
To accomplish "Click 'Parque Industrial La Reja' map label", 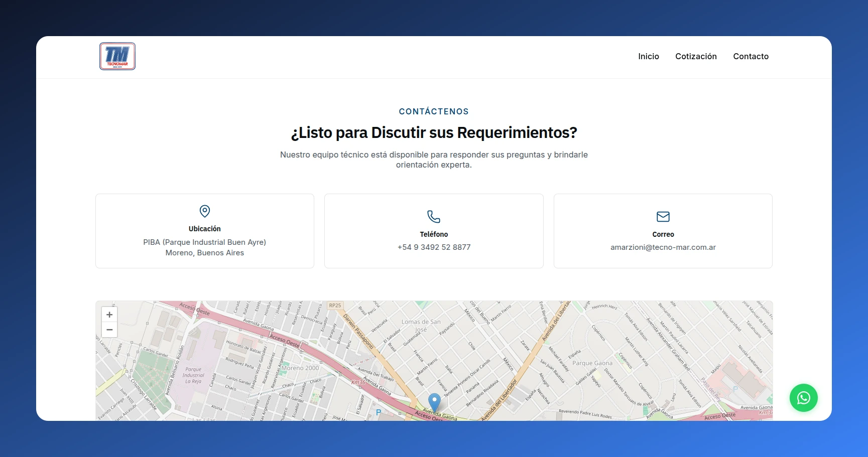I will (193, 375).
